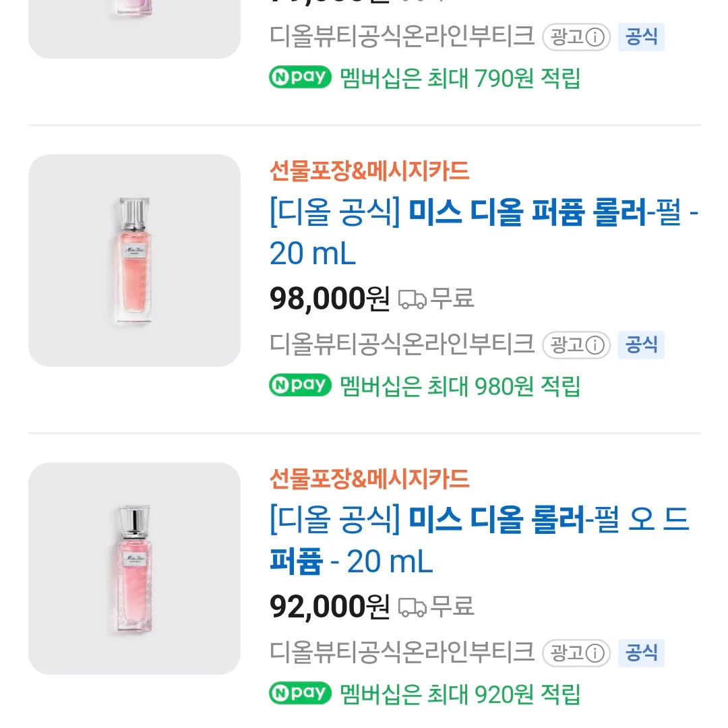Click the ad info icon on the 98,000원 listing
Image resolution: width=728 pixels, height=728 pixels.
(594, 346)
